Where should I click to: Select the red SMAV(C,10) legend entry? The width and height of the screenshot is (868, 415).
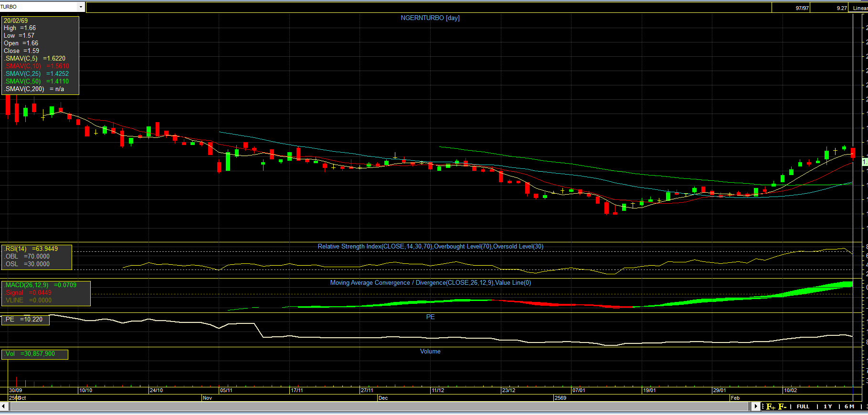37,66
